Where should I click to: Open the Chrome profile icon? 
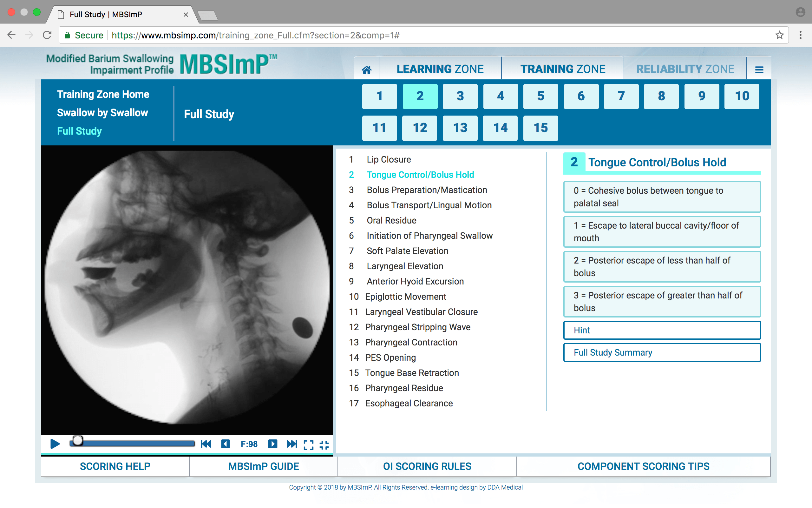800,12
